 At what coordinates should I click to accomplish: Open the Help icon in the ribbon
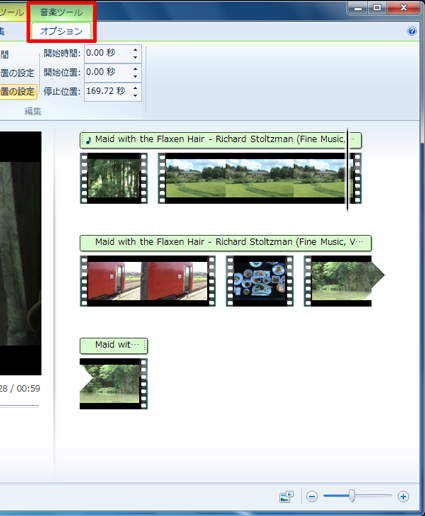coord(412,31)
